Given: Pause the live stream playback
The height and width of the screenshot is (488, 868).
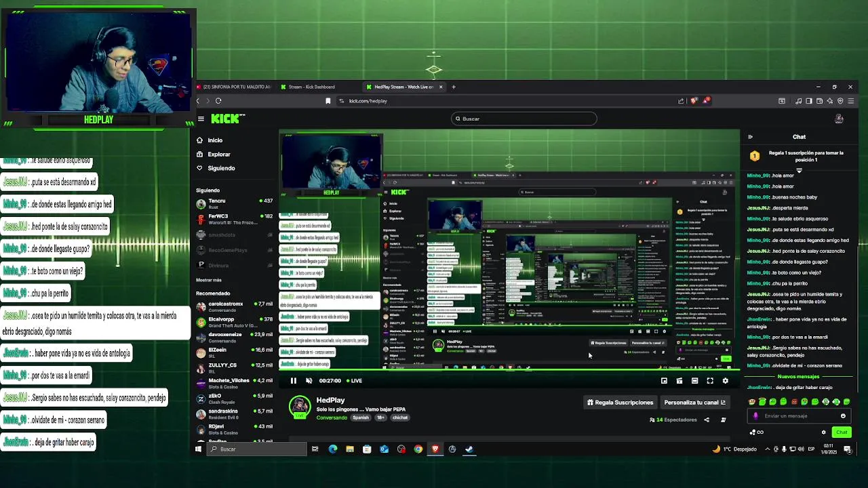Looking at the screenshot, I should pyautogui.click(x=294, y=381).
